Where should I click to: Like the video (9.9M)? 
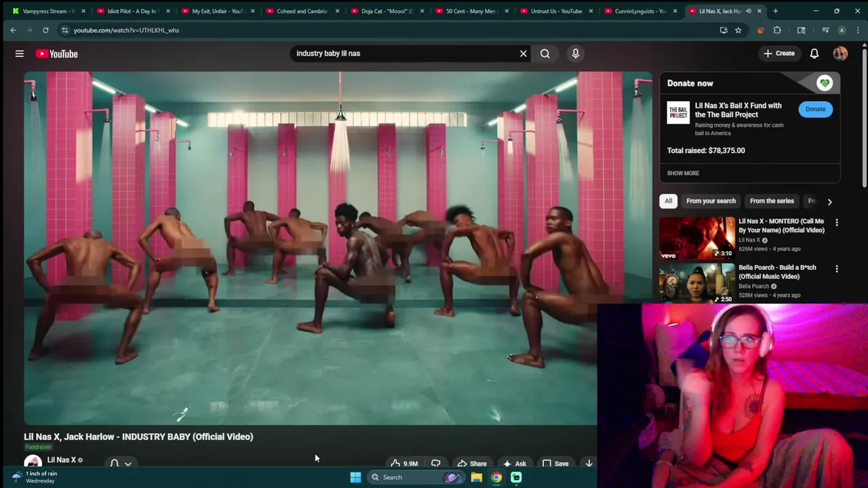404,464
